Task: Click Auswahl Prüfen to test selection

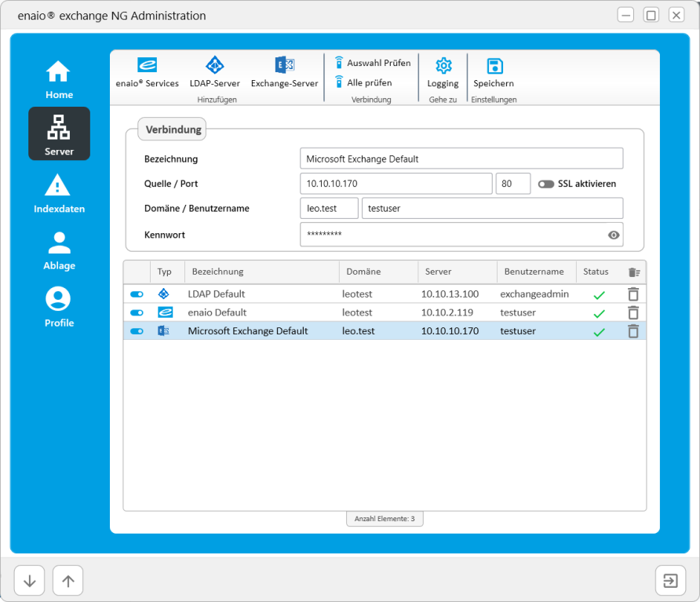Action: click(373, 63)
